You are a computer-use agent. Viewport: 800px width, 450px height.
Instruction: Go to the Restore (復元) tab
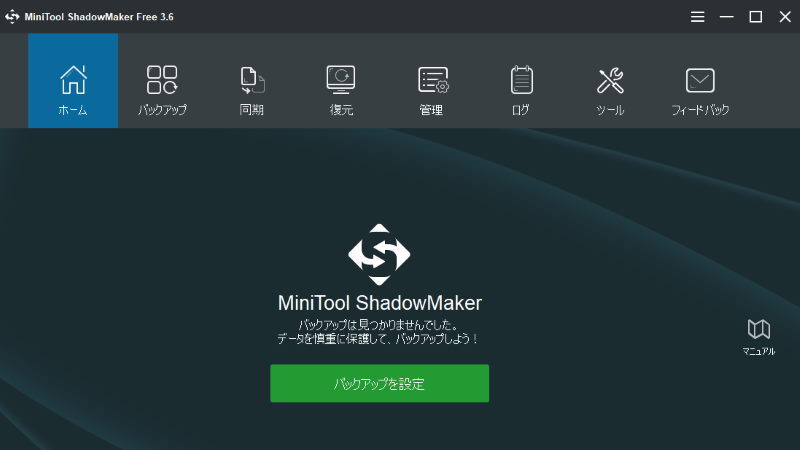pyautogui.click(x=341, y=81)
